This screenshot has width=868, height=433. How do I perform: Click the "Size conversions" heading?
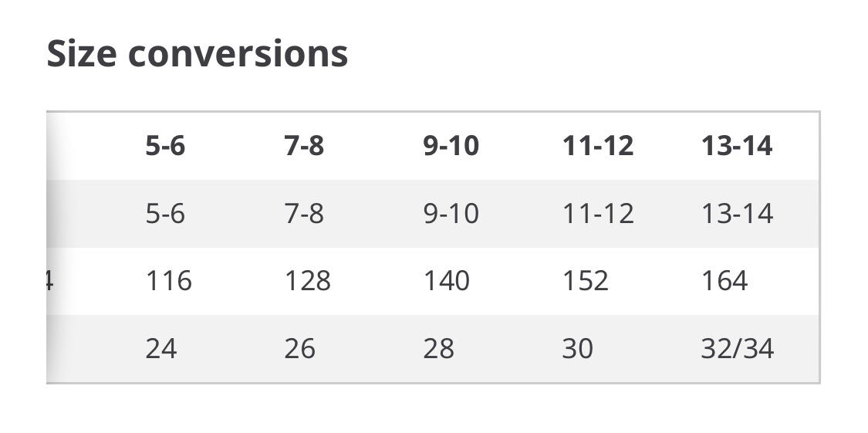point(198,54)
